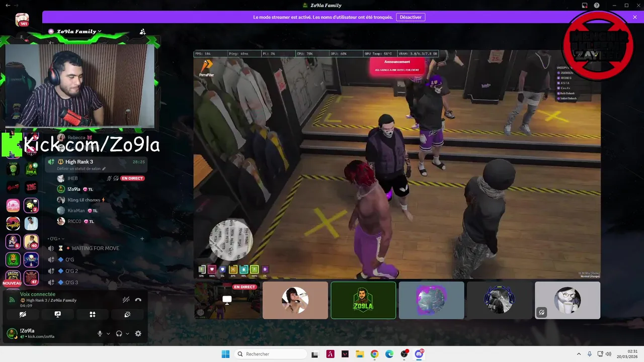644x362 pixels.
Task: Select the ZO9LA participant tile
Action: click(x=363, y=300)
